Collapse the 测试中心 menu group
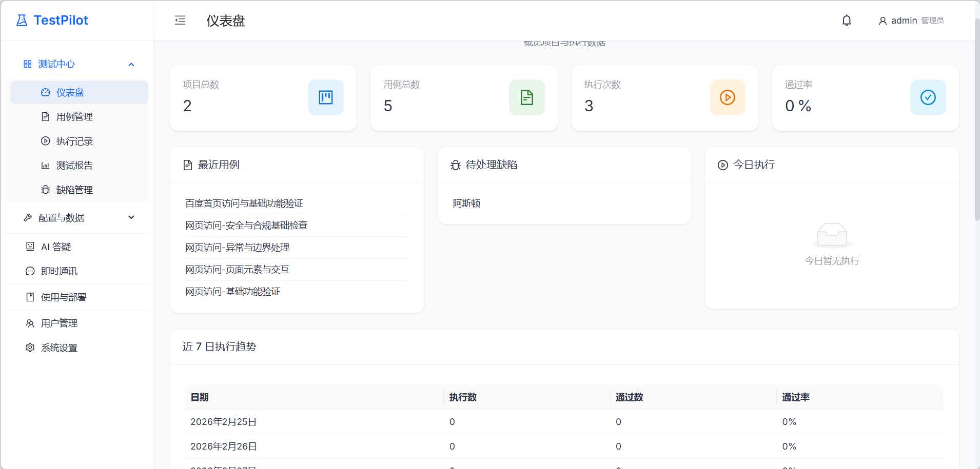 pyautogui.click(x=131, y=65)
